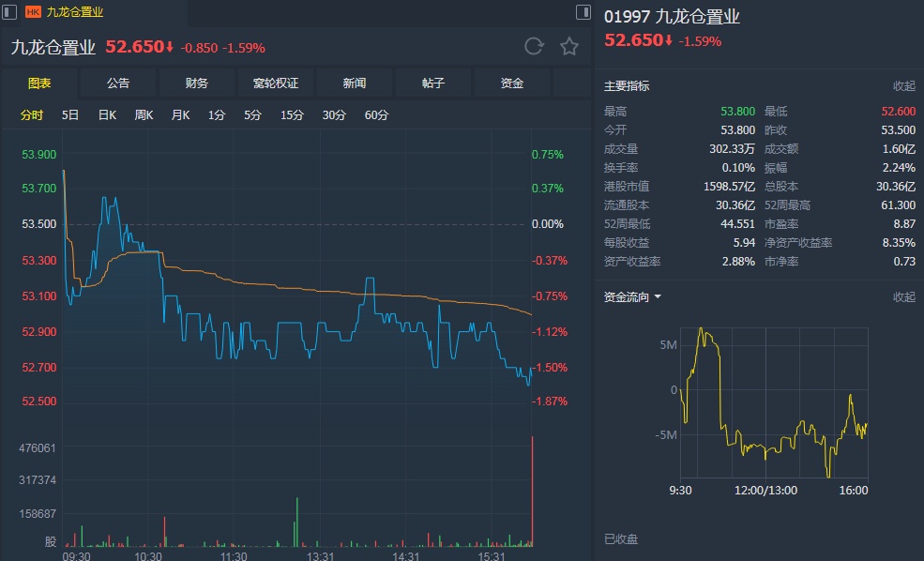Click the 已收盘 market status text
This screenshot has height=561, width=924.
tap(621, 539)
